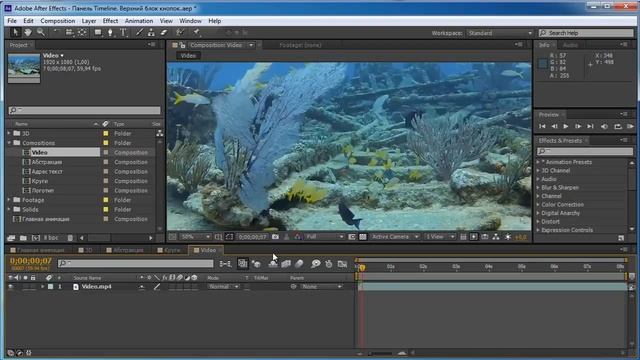Click Brainstorm icon in timeline
640x360 pixels.
[315, 264]
